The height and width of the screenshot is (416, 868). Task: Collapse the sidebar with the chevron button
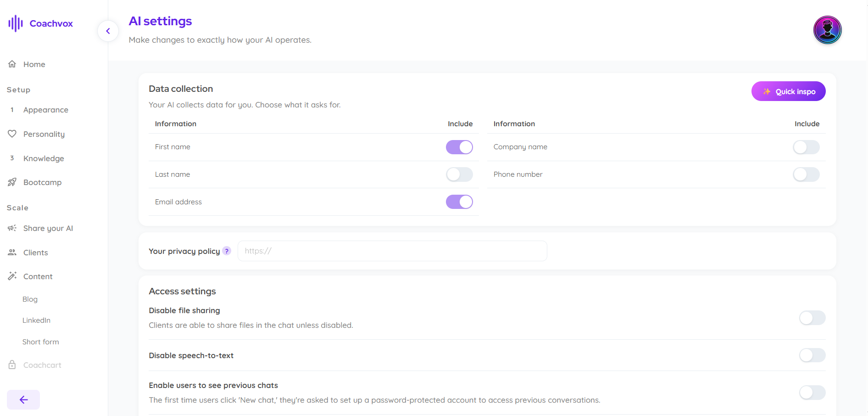[108, 31]
